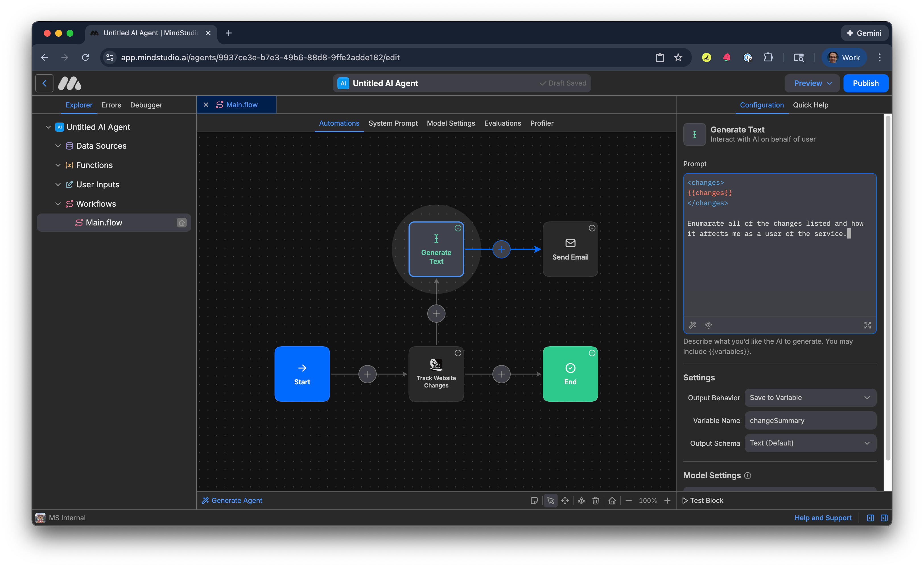The height and width of the screenshot is (568, 924).
Task: Select the pan tool in canvas toolbar
Action: 565,500
